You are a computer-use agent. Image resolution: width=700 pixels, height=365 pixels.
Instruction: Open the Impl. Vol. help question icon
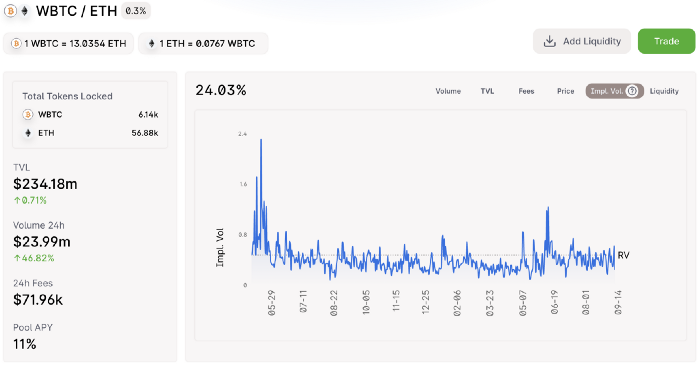point(632,91)
